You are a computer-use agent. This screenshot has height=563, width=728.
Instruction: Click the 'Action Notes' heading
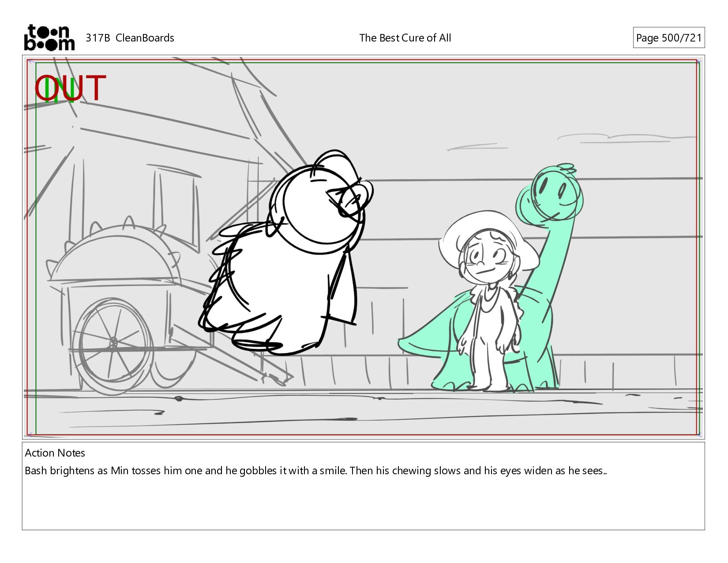tap(55, 453)
